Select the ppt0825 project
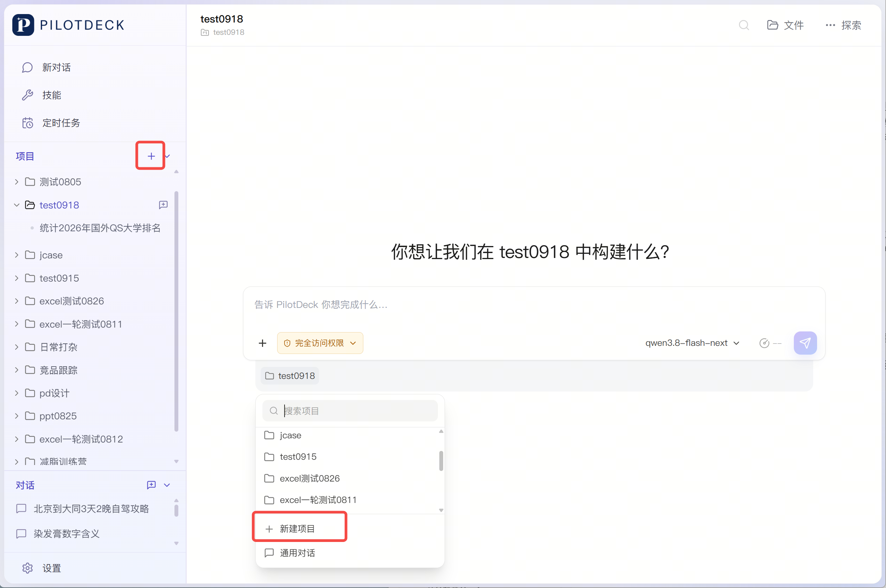This screenshot has height=588, width=886. 58,416
